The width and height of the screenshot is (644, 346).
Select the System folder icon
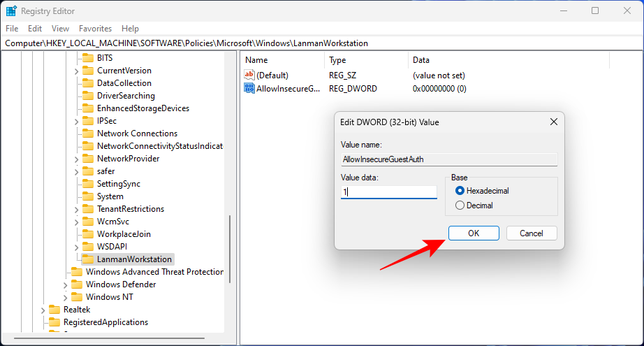(88, 196)
